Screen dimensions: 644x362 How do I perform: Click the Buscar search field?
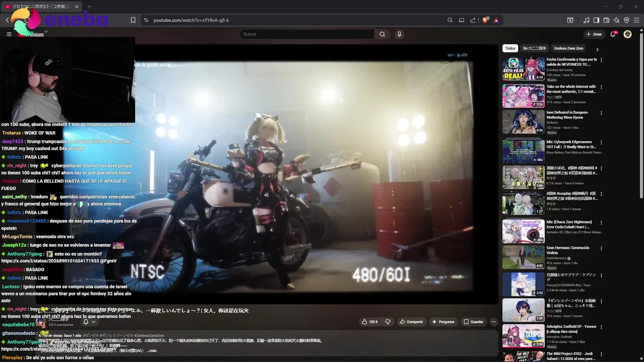pyautogui.click(x=307, y=34)
